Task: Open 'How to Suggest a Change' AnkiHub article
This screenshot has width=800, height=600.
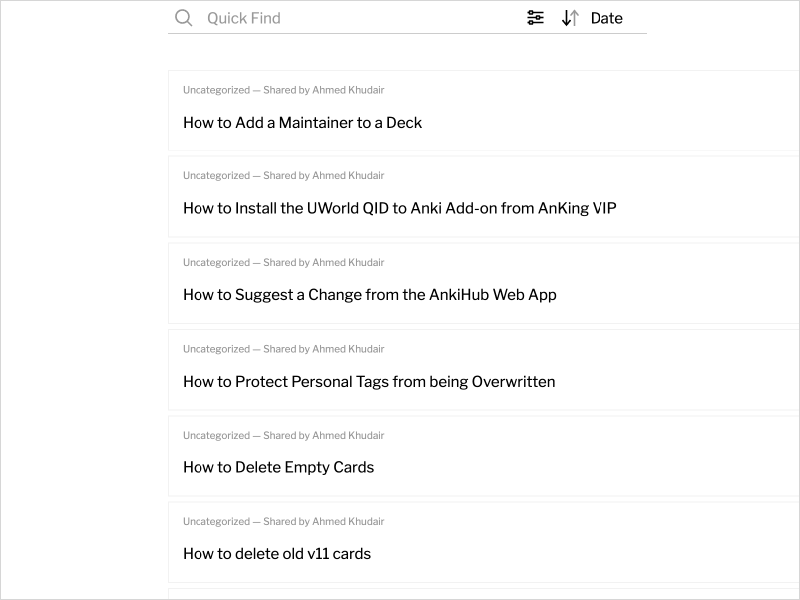Action: [x=369, y=295]
